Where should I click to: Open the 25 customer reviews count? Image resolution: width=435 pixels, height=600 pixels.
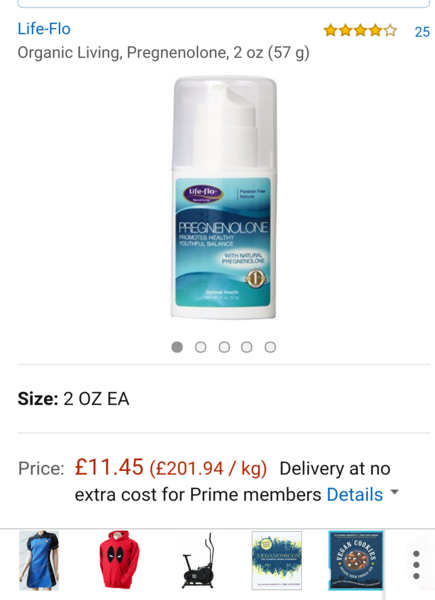pyautogui.click(x=422, y=32)
